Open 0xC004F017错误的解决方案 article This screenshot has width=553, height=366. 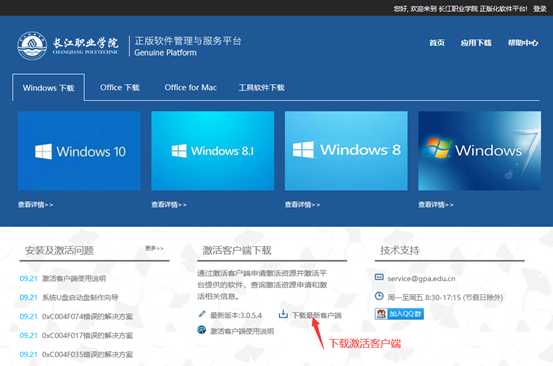87,335
